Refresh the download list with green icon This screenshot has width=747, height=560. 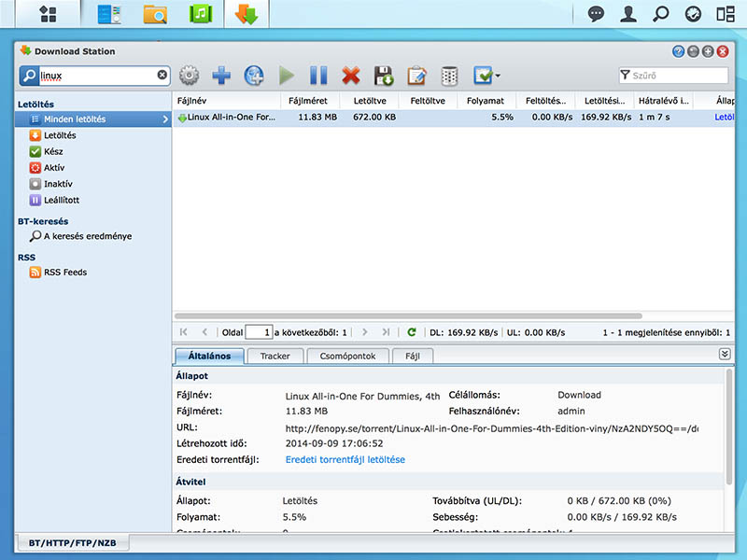point(412,332)
